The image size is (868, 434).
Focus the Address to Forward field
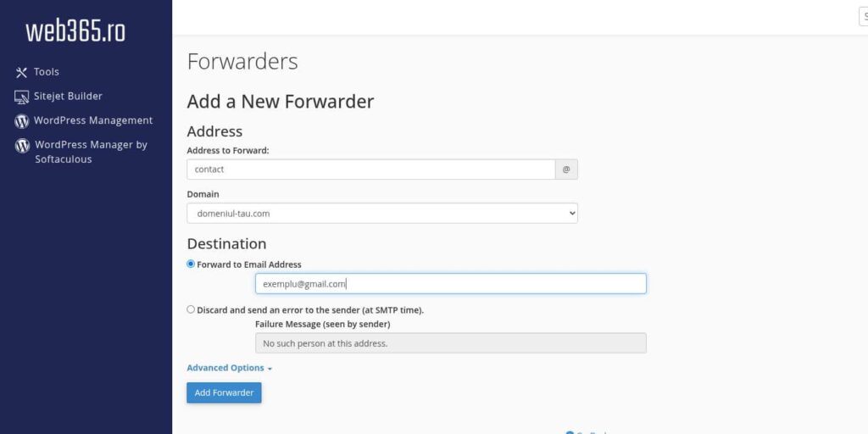click(371, 170)
